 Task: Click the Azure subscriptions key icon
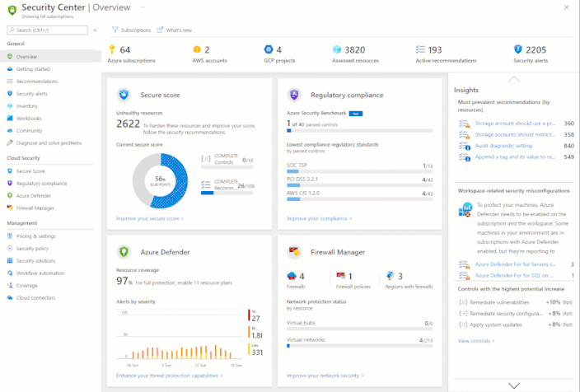(112, 49)
